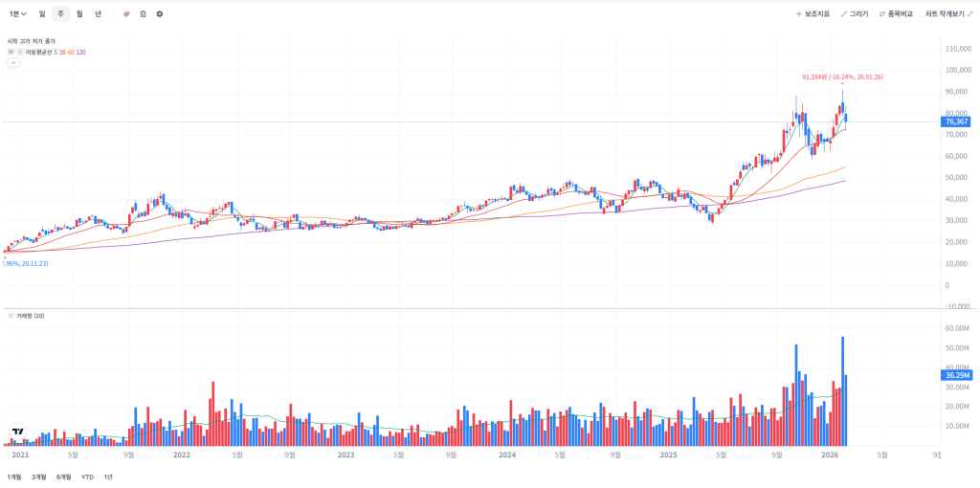Image resolution: width=980 pixels, height=488 pixels.
Task: Add indicator via 보조지표 plus
Action: point(813,14)
